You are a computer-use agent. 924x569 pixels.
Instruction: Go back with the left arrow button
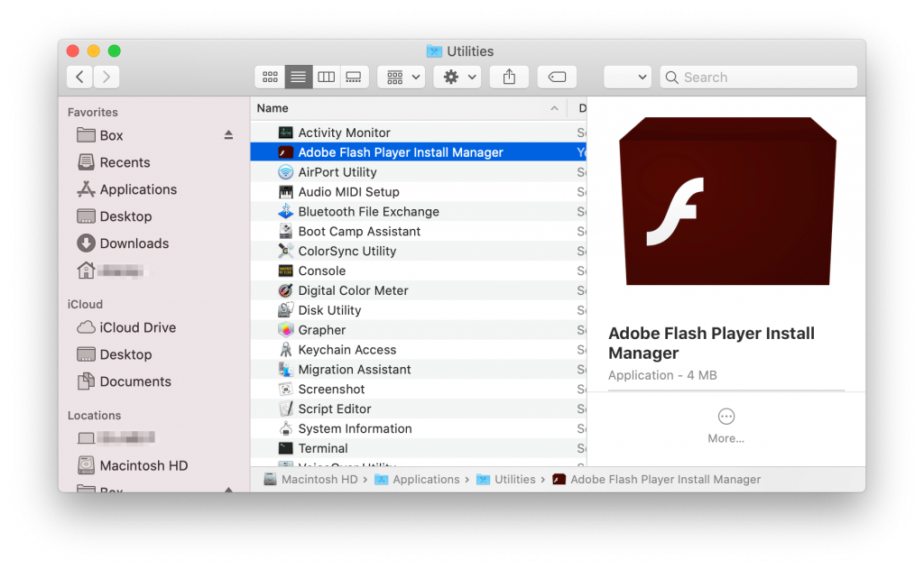click(x=79, y=78)
